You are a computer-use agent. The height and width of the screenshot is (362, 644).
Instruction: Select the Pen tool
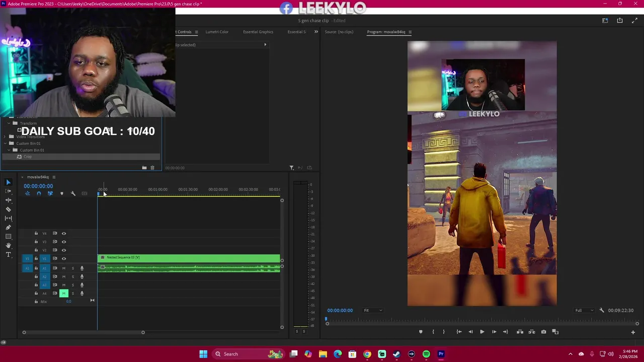coord(8,227)
